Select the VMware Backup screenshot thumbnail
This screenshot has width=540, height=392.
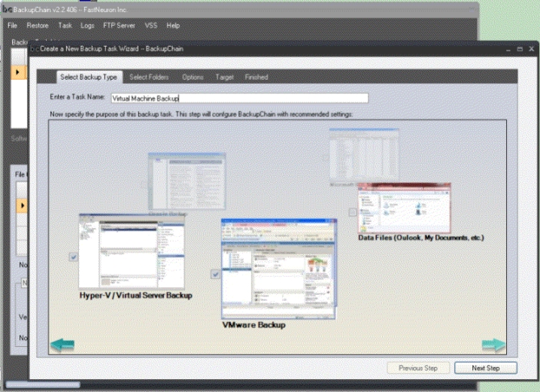(x=278, y=269)
